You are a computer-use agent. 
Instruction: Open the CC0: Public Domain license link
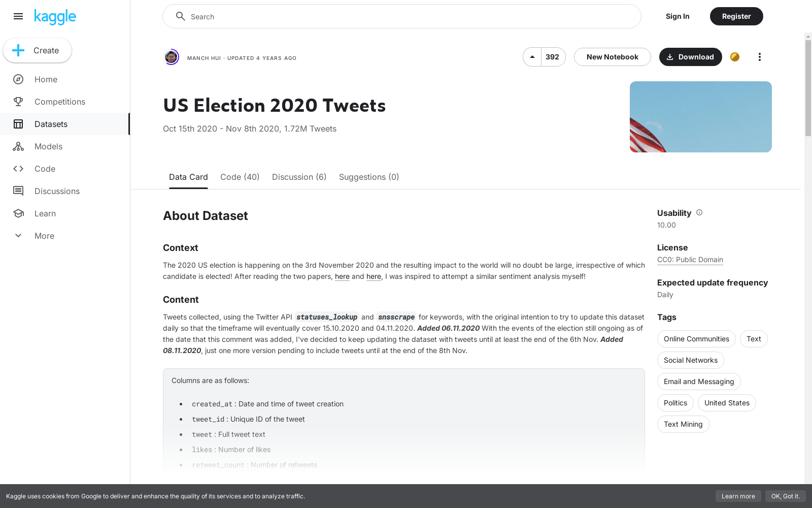tap(690, 260)
